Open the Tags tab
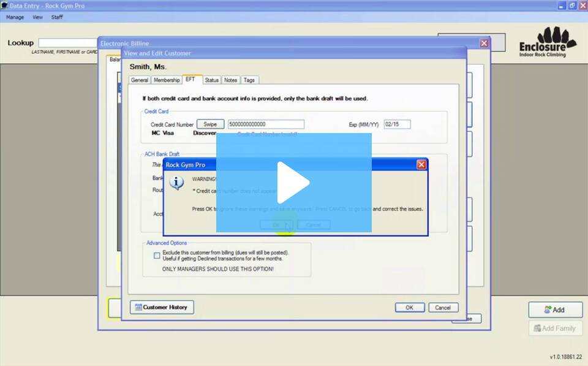Screen dimensions: 588x366 pos(249,80)
